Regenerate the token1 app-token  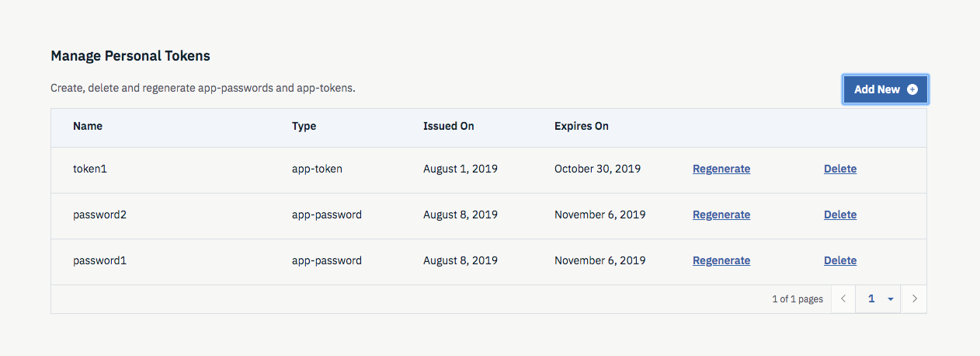tap(721, 169)
